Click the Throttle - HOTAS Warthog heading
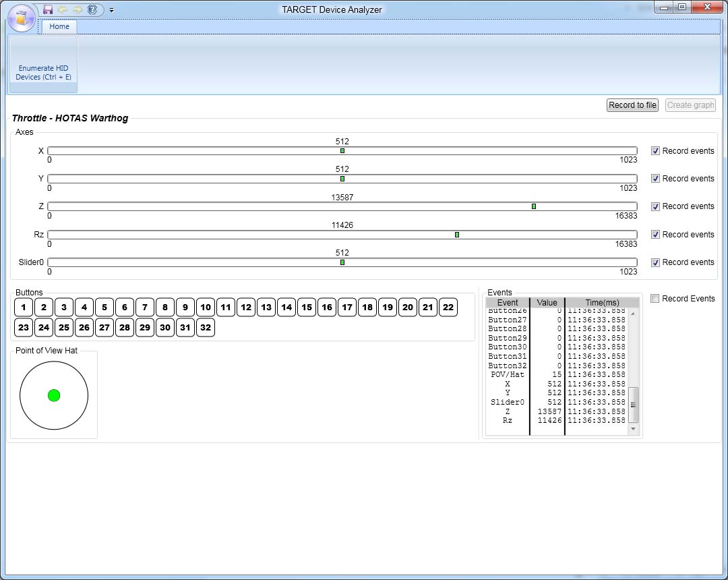 [70, 118]
